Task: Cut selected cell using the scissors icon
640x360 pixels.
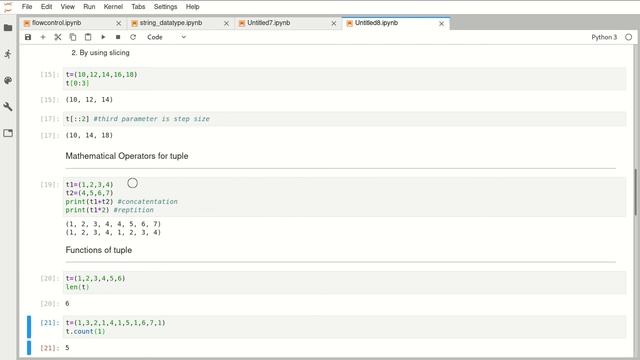Action: click(58, 37)
